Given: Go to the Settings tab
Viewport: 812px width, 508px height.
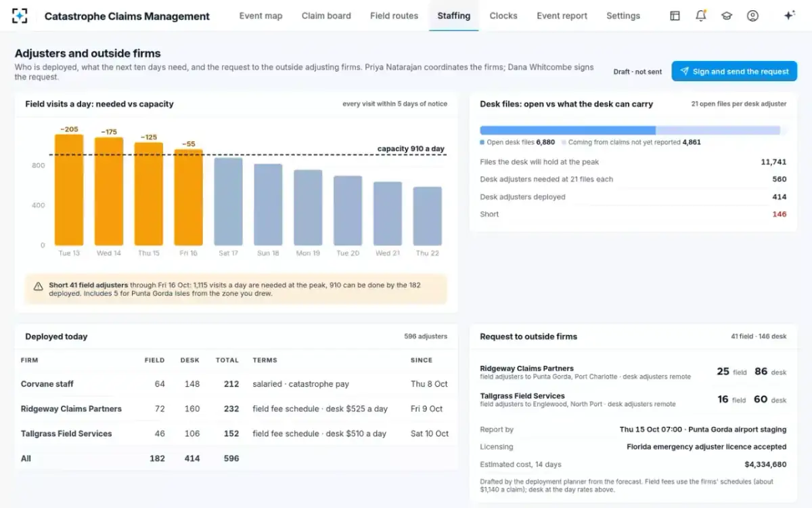Looking at the screenshot, I should point(623,16).
